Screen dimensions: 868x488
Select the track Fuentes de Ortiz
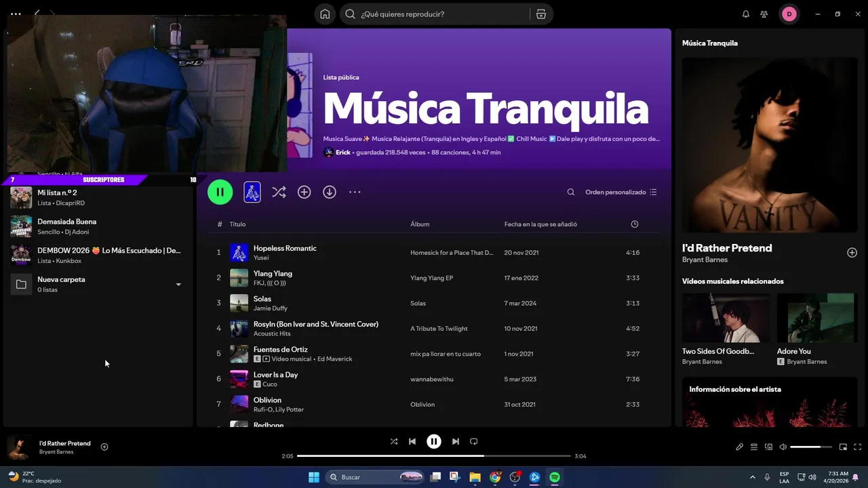point(281,350)
